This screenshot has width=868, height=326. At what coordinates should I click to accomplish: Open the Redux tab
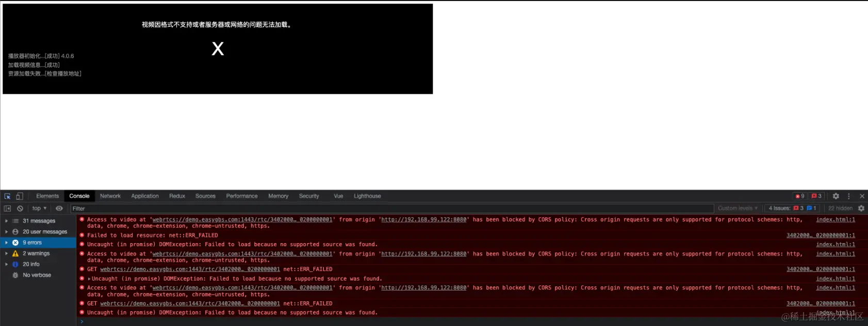click(177, 196)
